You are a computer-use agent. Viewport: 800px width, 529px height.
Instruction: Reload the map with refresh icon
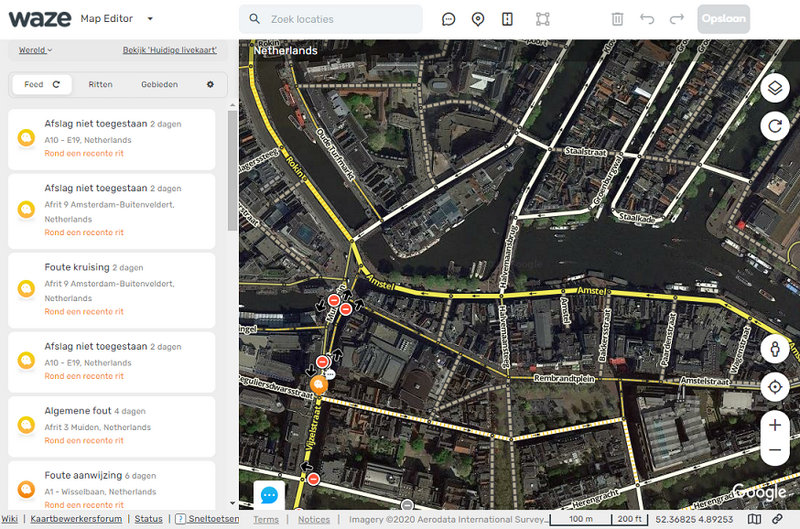tap(774, 126)
